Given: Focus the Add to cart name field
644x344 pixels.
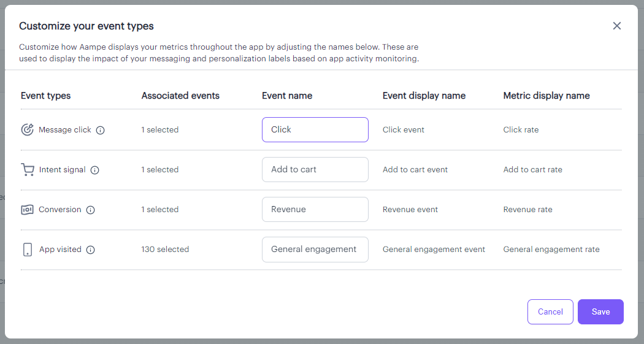Looking at the screenshot, I should pos(315,169).
